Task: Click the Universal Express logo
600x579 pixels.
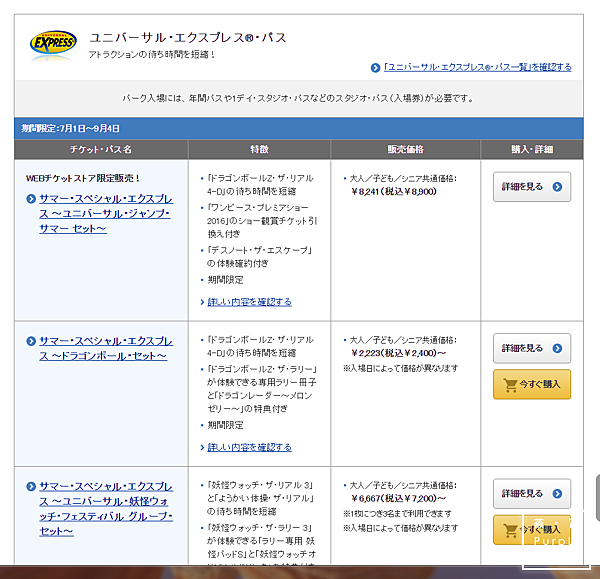Action: tap(53, 46)
